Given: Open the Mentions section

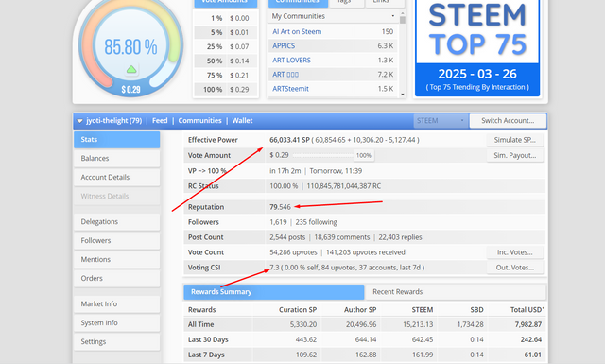Looking at the screenshot, I should (x=117, y=259).
